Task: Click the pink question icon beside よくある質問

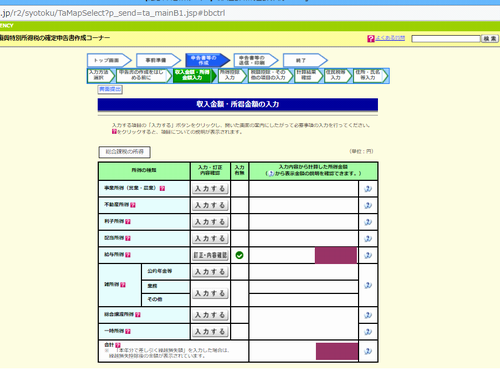Action: (x=371, y=39)
